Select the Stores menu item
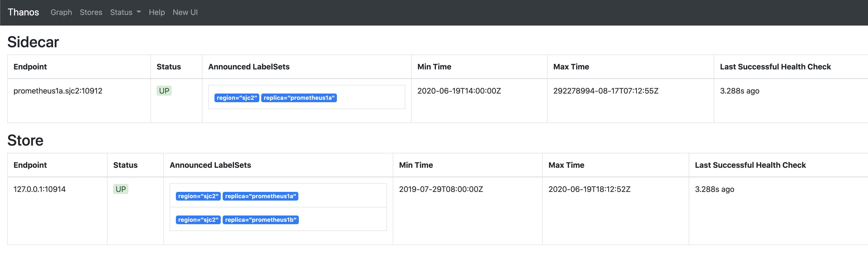Screen dimensions: 868x270 [91, 13]
